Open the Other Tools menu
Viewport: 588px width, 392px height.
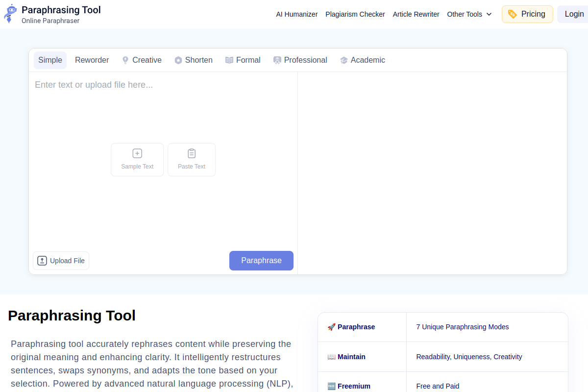[469, 14]
